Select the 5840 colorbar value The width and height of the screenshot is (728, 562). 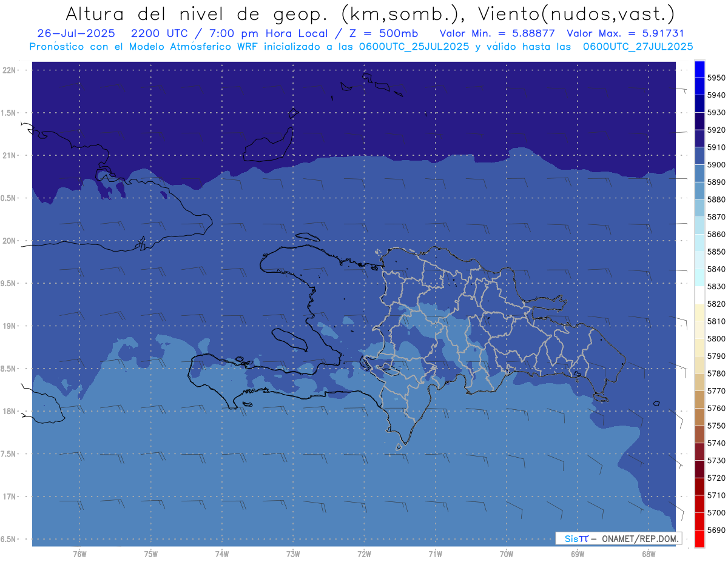[716, 269]
